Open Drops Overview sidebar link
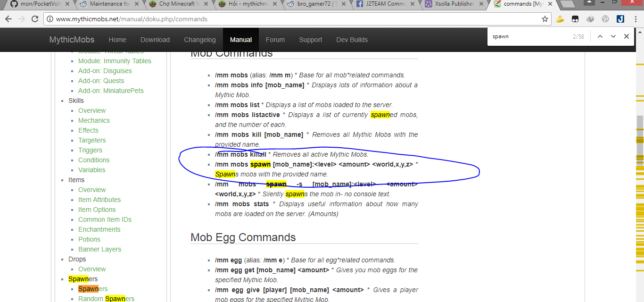The height and width of the screenshot is (302, 644). point(92,269)
